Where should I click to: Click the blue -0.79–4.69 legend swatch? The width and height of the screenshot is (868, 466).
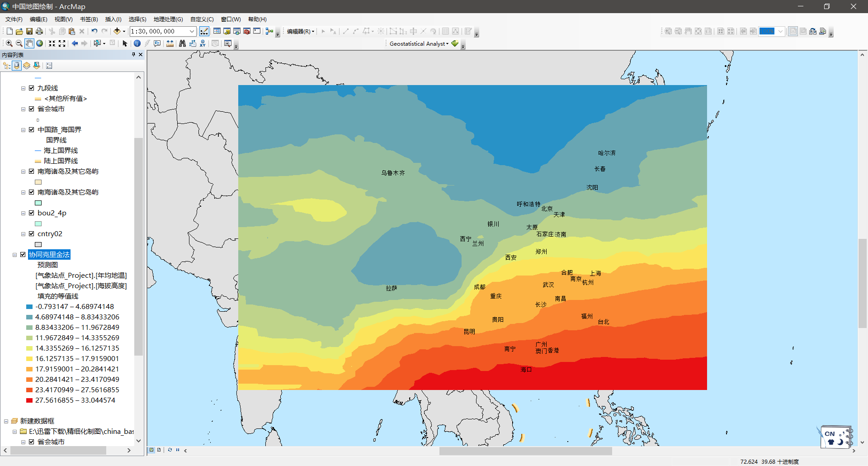click(29, 307)
